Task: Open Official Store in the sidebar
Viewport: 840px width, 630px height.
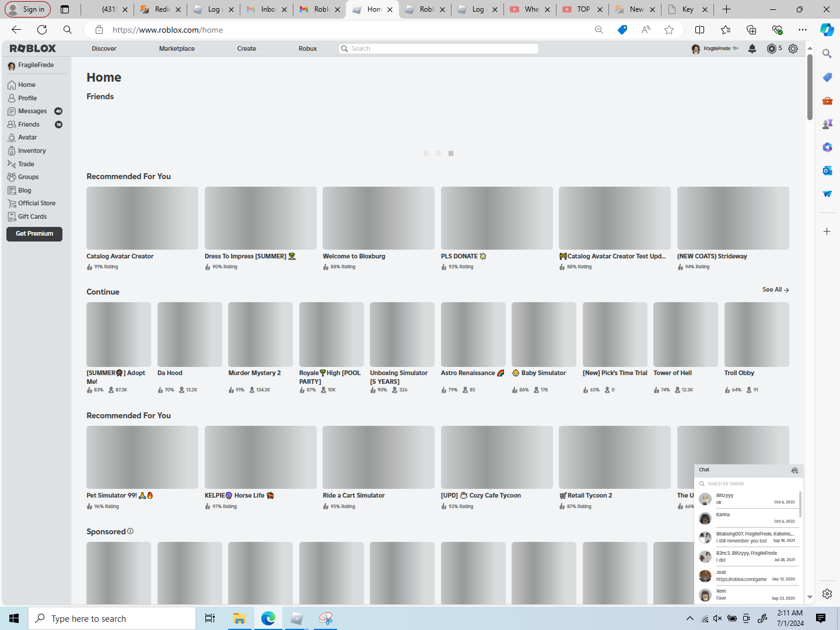Action: pos(32,203)
